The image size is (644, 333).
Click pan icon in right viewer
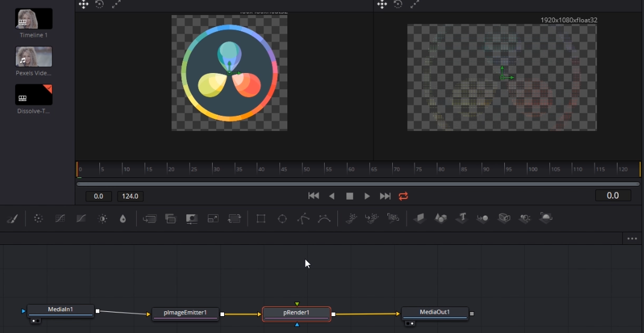pos(382,4)
